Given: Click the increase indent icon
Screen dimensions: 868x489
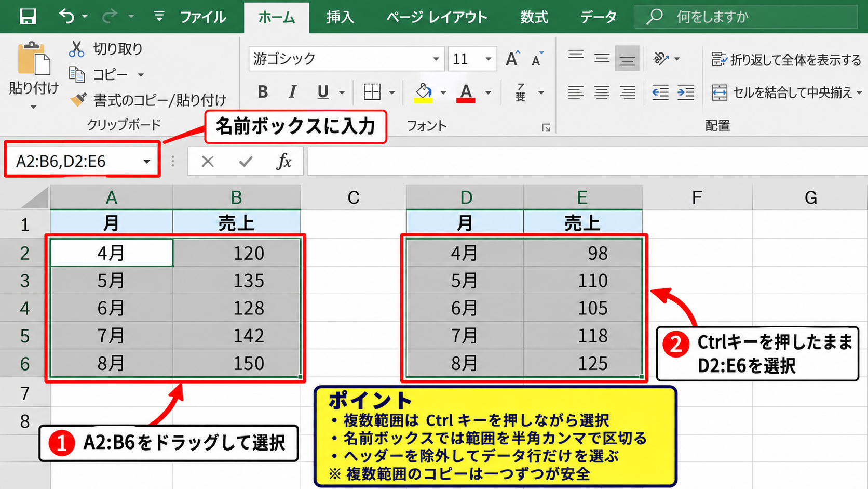Looking at the screenshot, I should click(686, 92).
